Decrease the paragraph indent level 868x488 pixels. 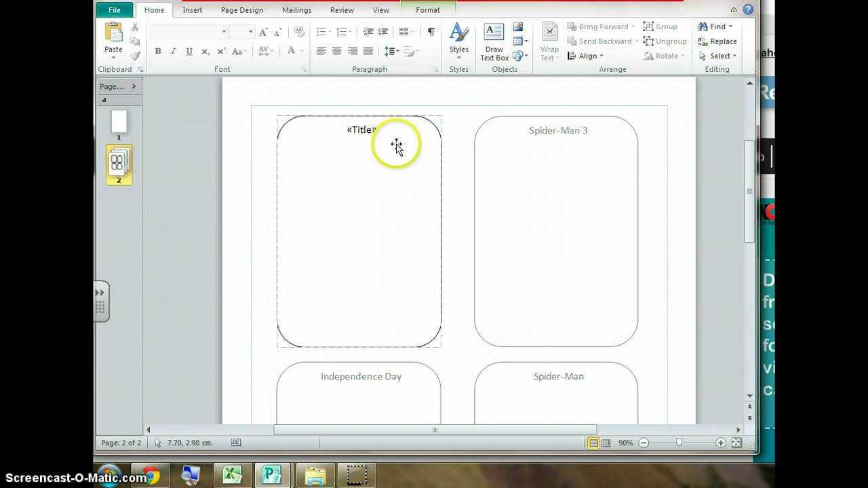368,32
